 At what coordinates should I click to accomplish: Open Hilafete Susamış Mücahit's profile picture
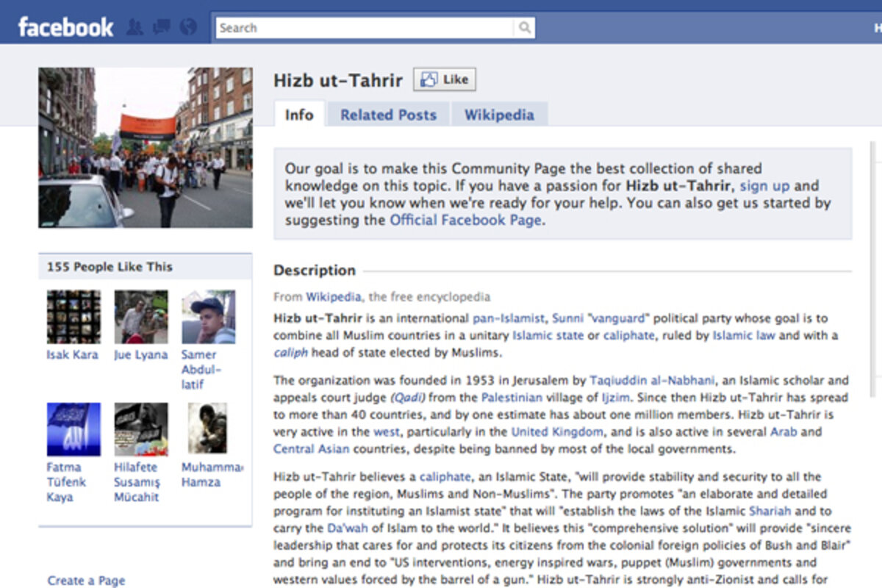[x=141, y=429]
